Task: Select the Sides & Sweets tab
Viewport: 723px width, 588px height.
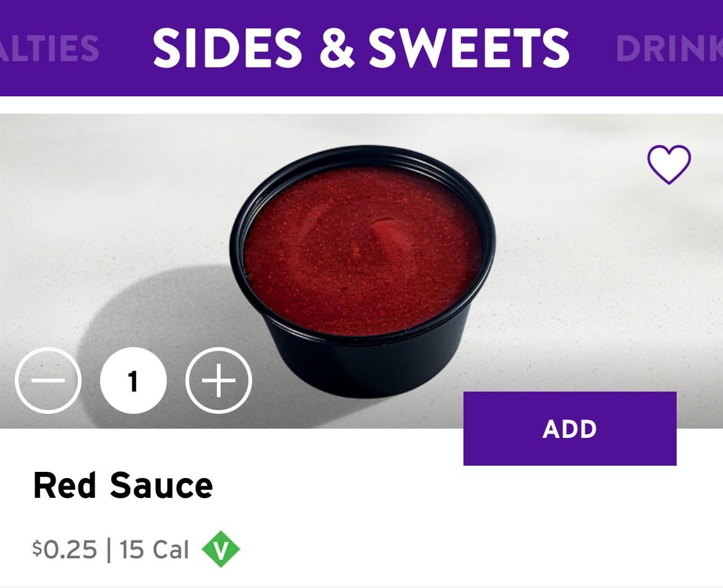Action: point(361,48)
